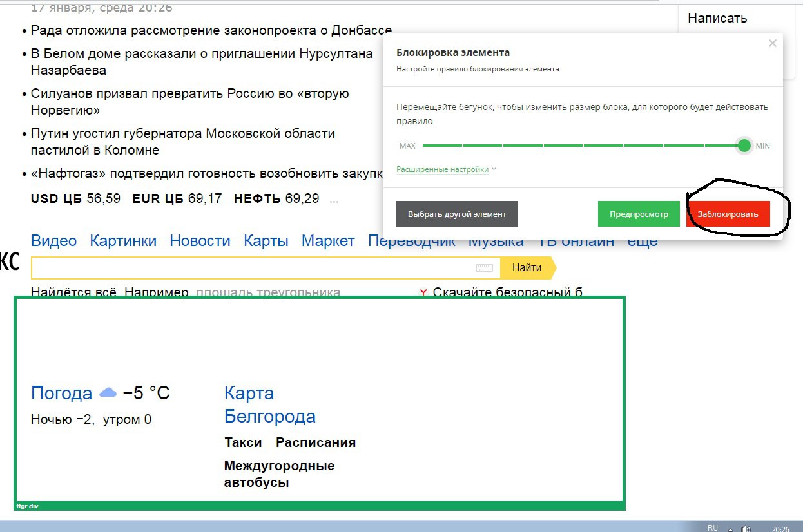Open Силуанов вторую Норвегию news link
The height and width of the screenshot is (532, 803).
pyautogui.click(x=189, y=102)
